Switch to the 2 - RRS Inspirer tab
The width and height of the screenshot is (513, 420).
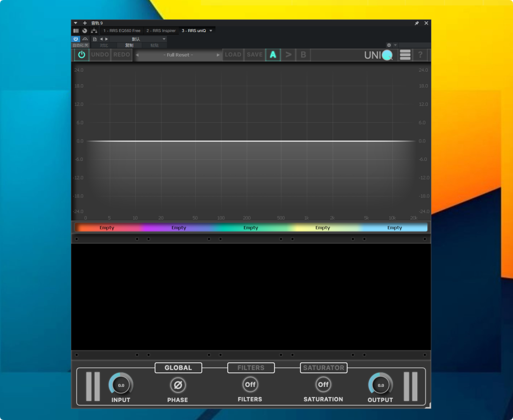(161, 31)
